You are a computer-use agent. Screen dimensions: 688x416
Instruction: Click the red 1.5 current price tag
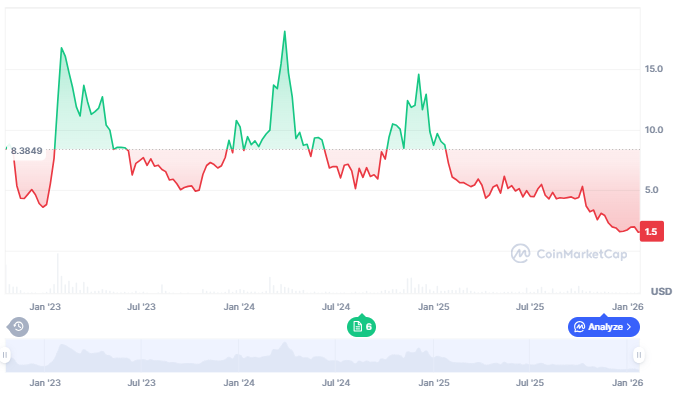[x=650, y=232]
